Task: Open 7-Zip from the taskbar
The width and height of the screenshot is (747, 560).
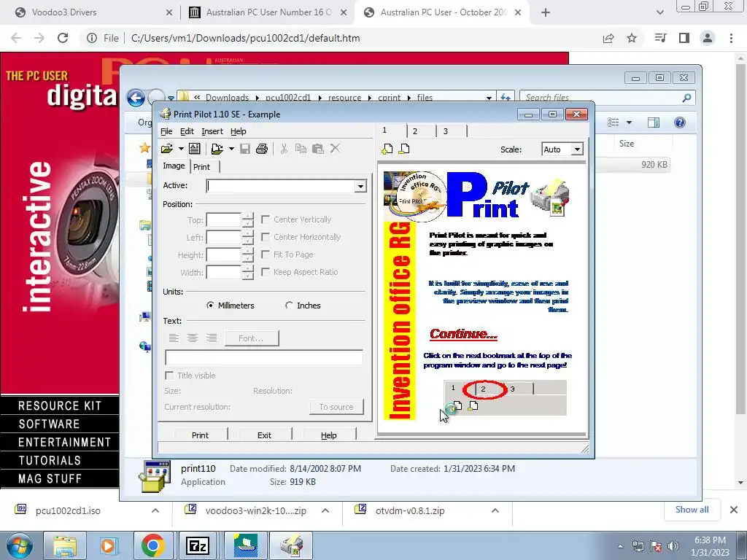Action: coord(197,545)
